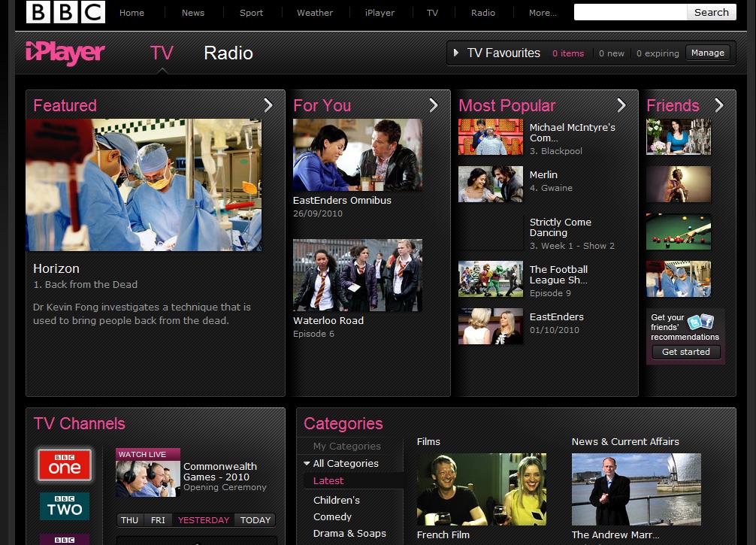The height and width of the screenshot is (545, 756).
Task: Expand the TV Favourites triangle
Action: coord(455,53)
